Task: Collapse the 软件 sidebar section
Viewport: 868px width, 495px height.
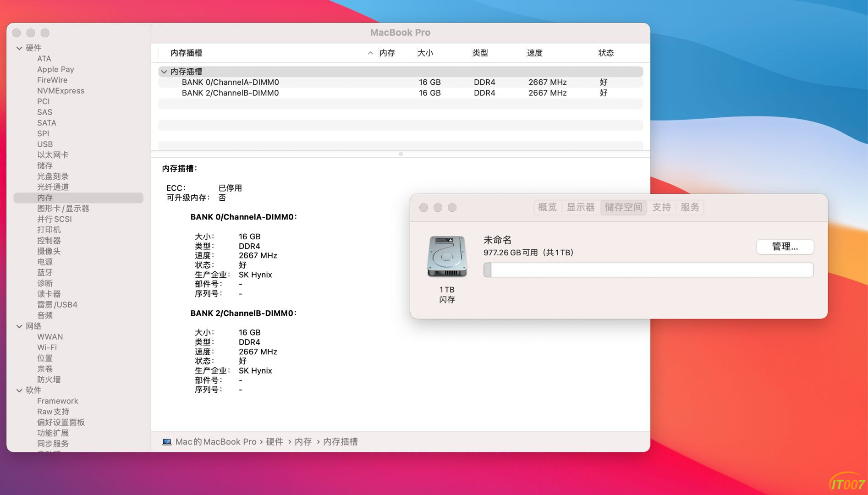Action: [19, 390]
